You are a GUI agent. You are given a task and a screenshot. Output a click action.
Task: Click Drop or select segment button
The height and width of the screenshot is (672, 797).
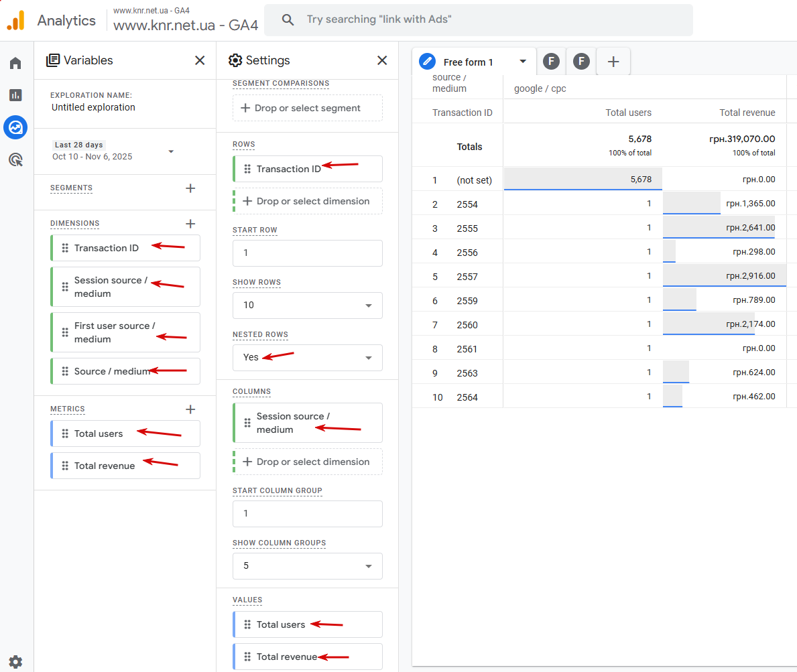point(307,108)
